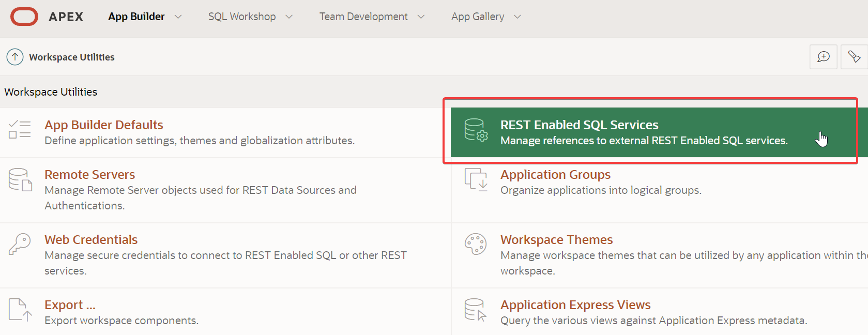The height and width of the screenshot is (335, 868).
Task: Click the Remote Servers database icon
Action: (20, 179)
